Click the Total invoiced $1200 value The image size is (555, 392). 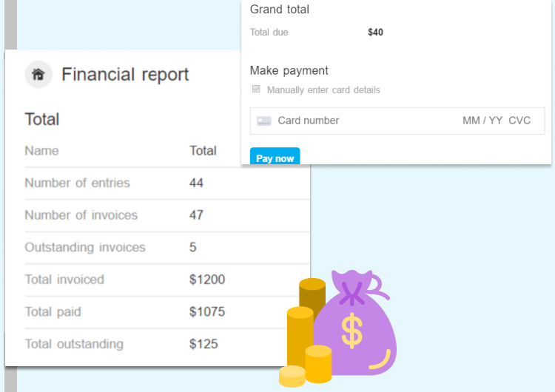[x=207, y=280]
